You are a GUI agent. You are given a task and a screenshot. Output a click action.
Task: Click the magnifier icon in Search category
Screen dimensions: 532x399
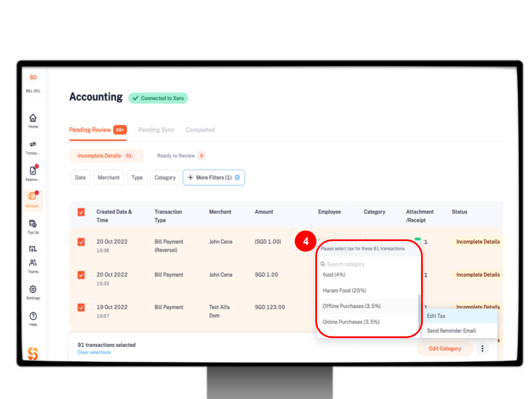323,264
